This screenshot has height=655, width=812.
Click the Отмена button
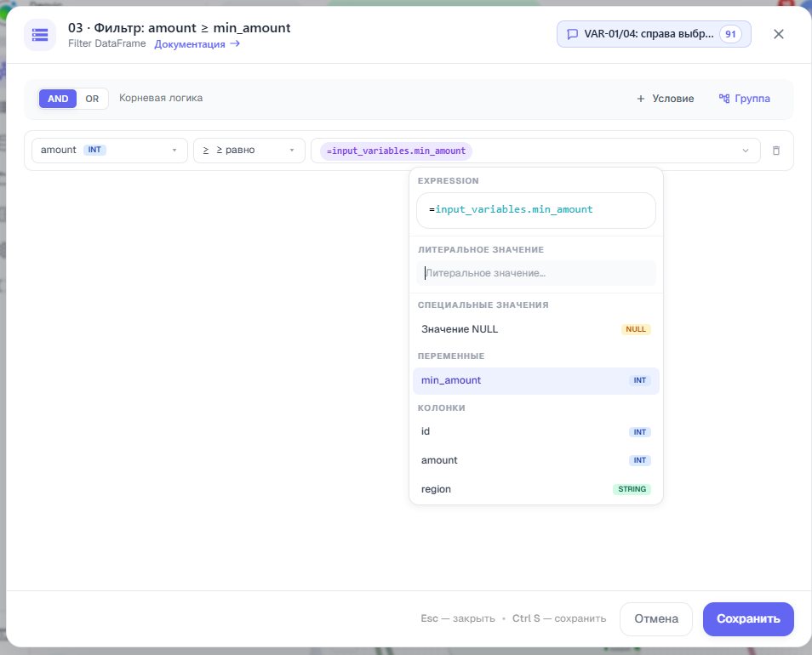656,618
